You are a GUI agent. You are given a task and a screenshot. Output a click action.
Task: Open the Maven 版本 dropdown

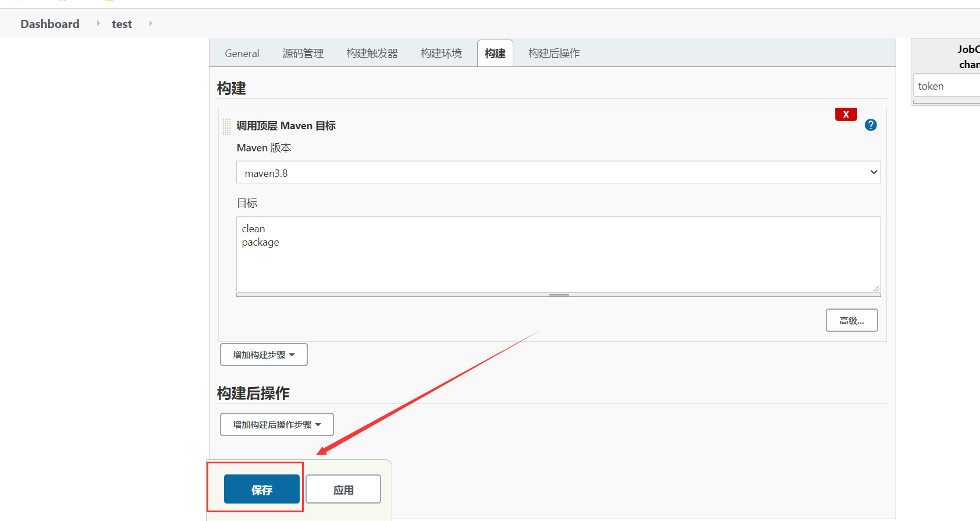(x=558, y=172)
